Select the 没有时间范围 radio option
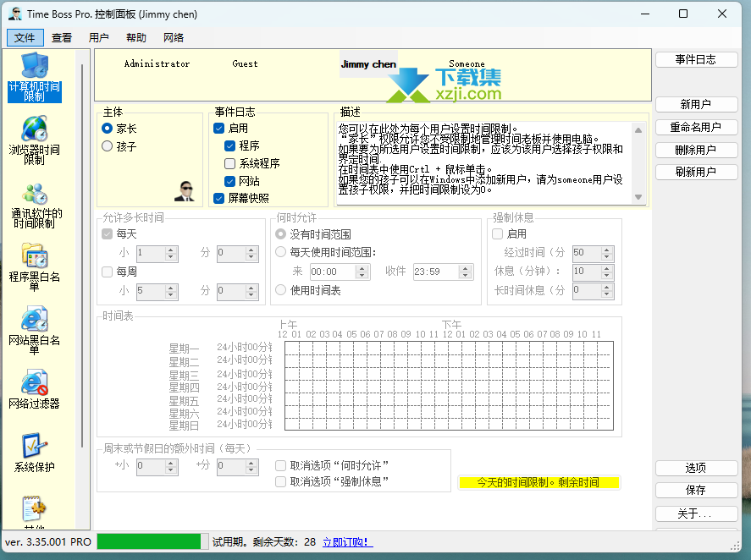Image resolution: width=751 pixels, height=560 pixels. click(x=280, y=234)
